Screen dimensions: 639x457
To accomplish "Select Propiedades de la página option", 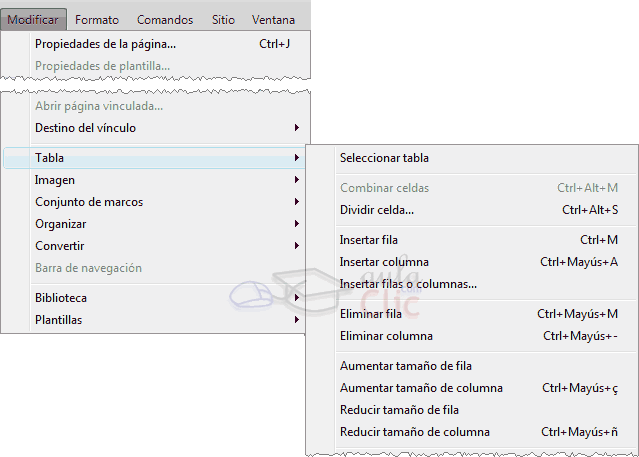I will coord(105,44).
